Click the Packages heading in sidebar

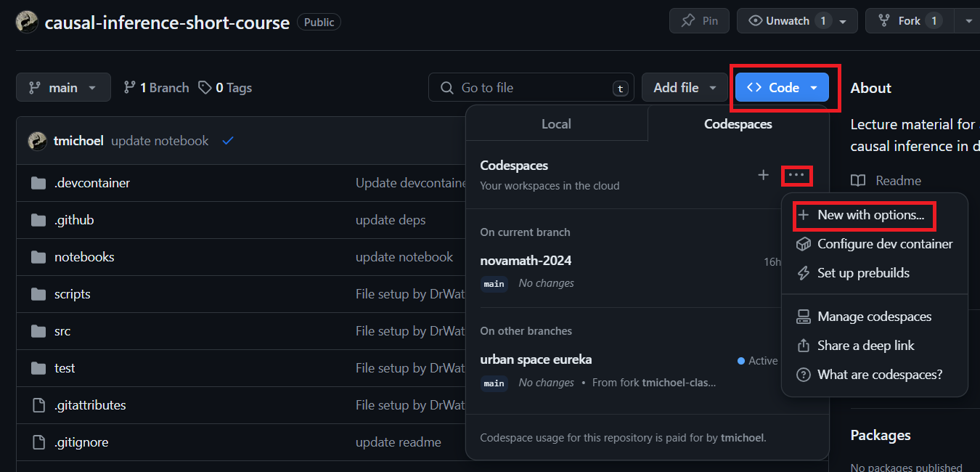pos(881,435)
